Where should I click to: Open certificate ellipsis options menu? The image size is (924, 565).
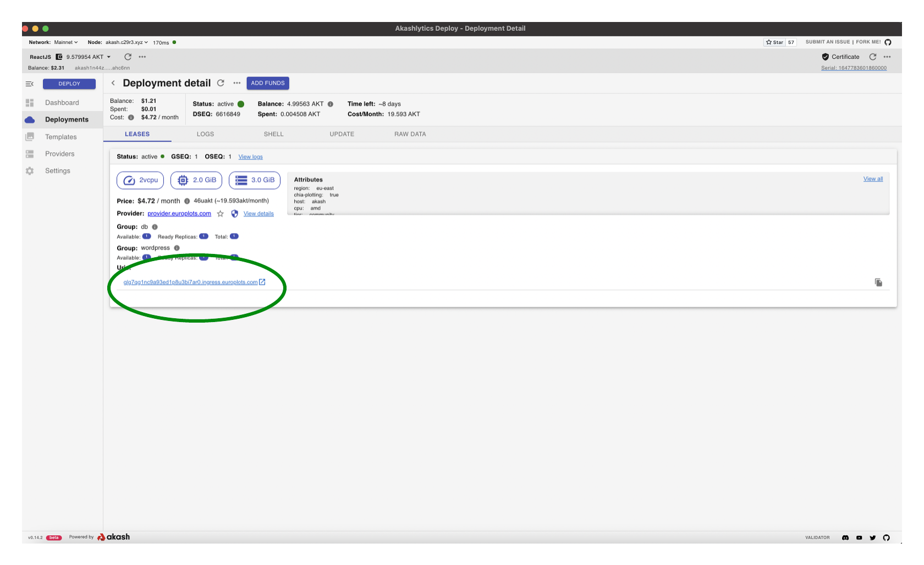pos(887,57)
